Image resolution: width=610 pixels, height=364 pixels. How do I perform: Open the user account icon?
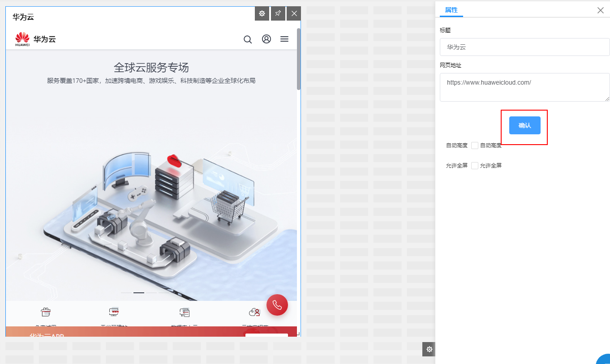tap(266, 39)
